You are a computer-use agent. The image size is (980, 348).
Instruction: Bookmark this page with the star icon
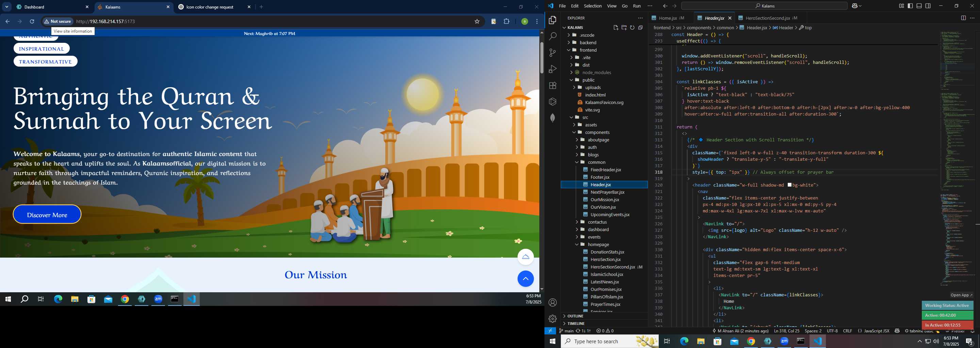coord(477,22)
